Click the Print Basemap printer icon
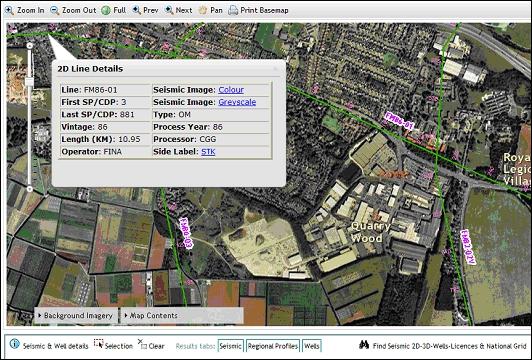The height and width of the screenshot is (360, 532). click(233, 11)
